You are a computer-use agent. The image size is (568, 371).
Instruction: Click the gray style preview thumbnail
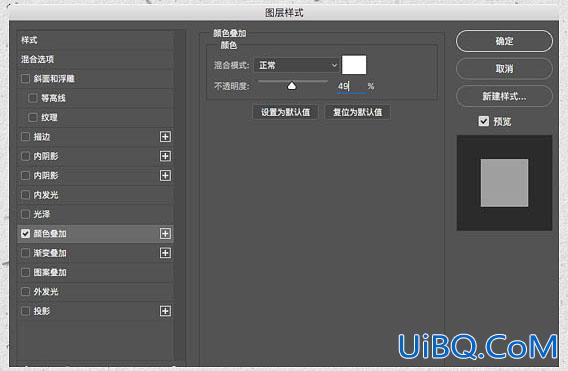(504, 183)
